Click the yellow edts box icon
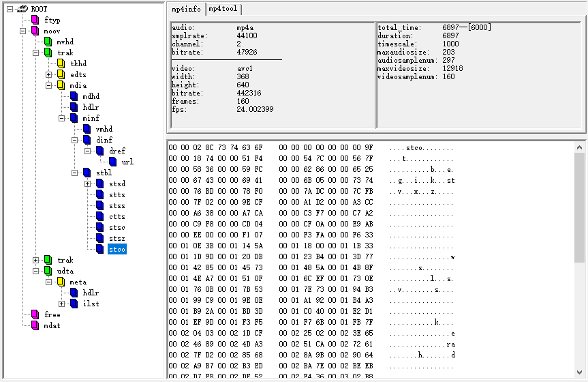The height and width of the screenshot is (382, 588). (61, 74)
